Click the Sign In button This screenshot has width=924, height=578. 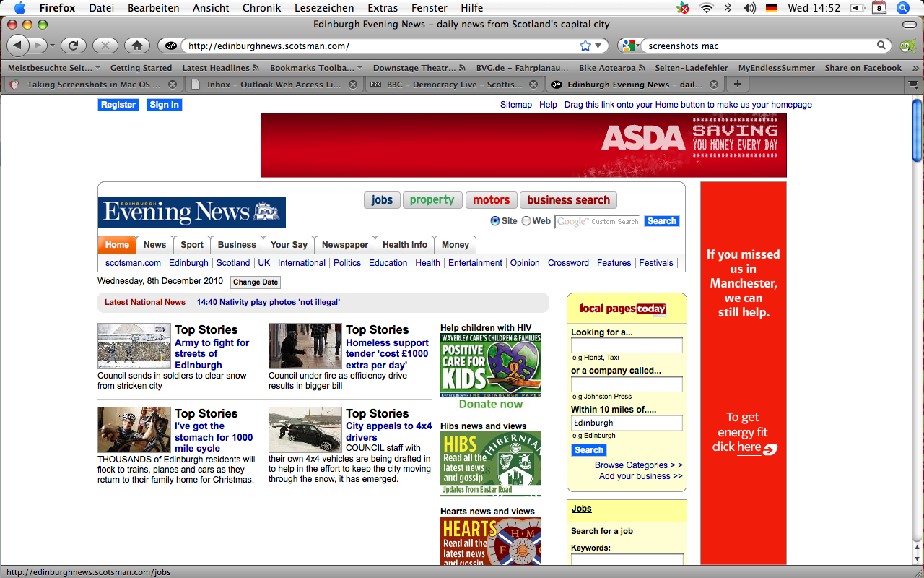click(x=164, y=105)
